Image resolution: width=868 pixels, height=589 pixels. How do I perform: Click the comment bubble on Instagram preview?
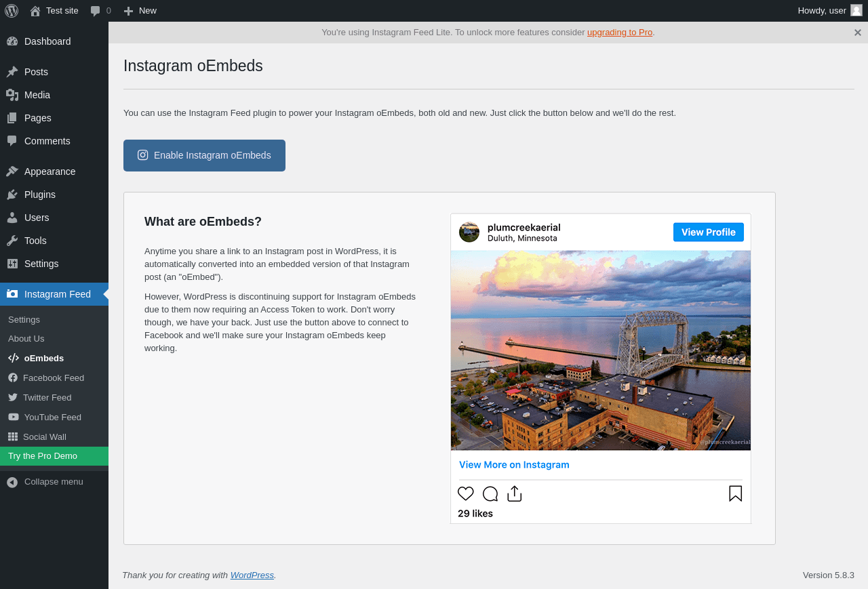point(490,494)
